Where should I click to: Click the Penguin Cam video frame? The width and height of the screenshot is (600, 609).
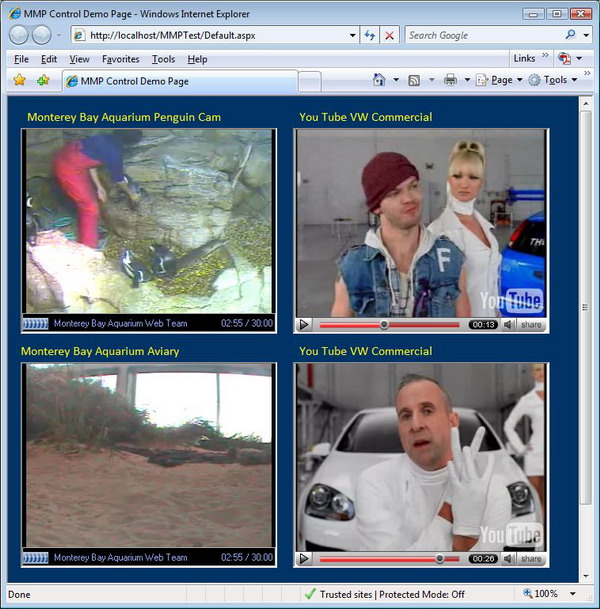149,221
